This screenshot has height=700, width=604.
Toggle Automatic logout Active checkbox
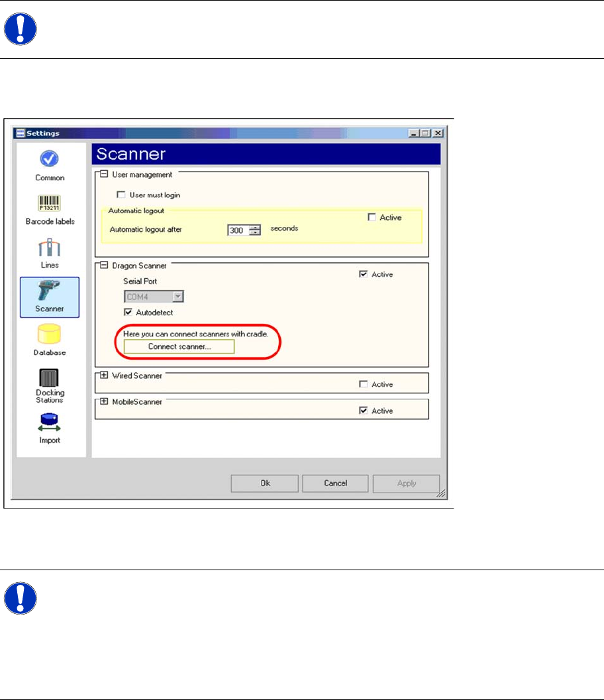point(372,217)
